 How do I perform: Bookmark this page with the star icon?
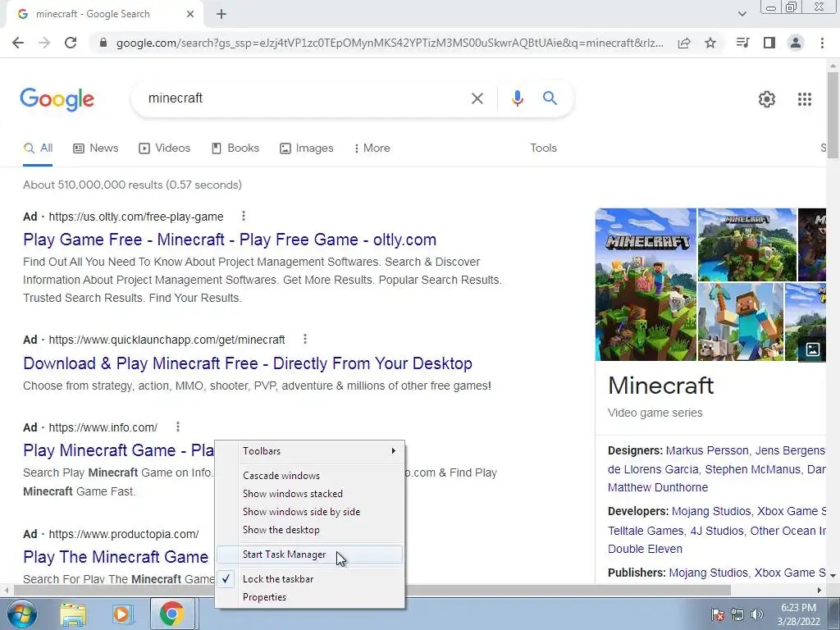[x=710, y=43]
